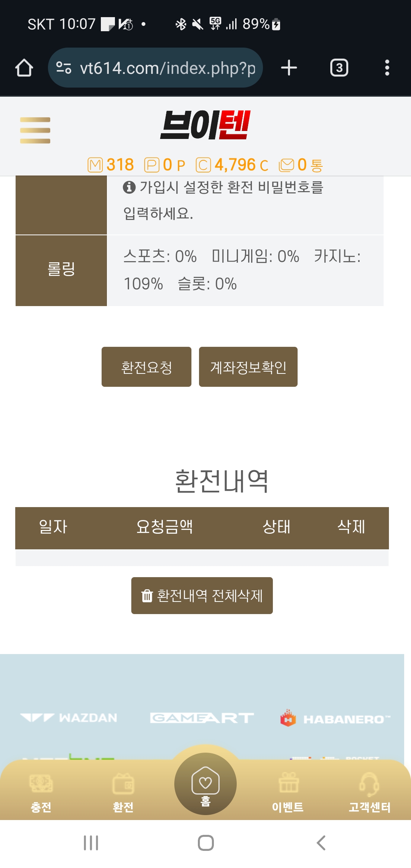
Task: View site info icon in address bar
Action: (x=64, y=68)
